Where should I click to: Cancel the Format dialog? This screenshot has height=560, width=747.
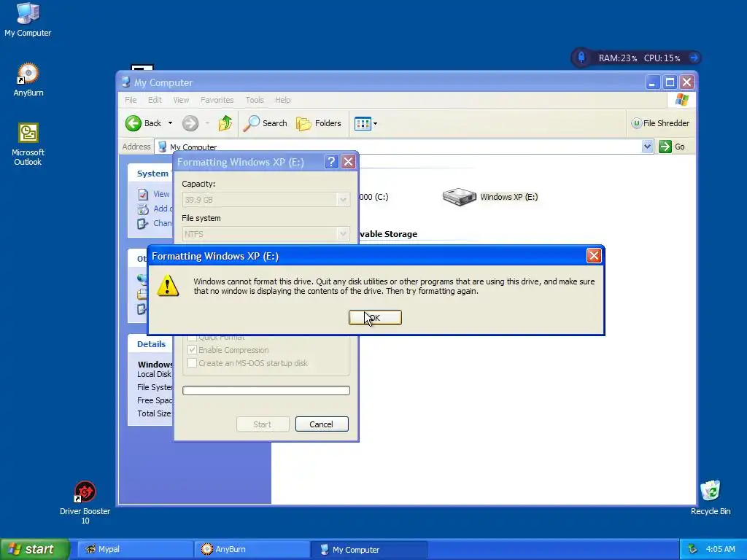(x=322, y=424)
